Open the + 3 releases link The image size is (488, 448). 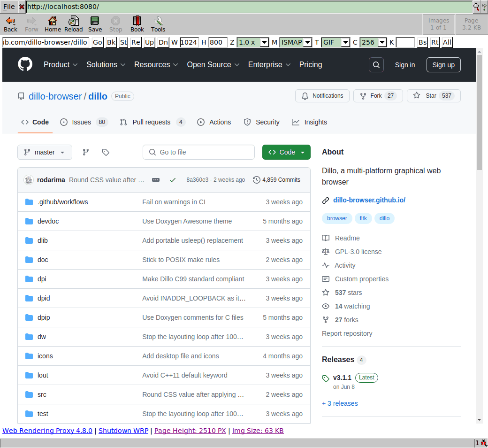[340, 403]
